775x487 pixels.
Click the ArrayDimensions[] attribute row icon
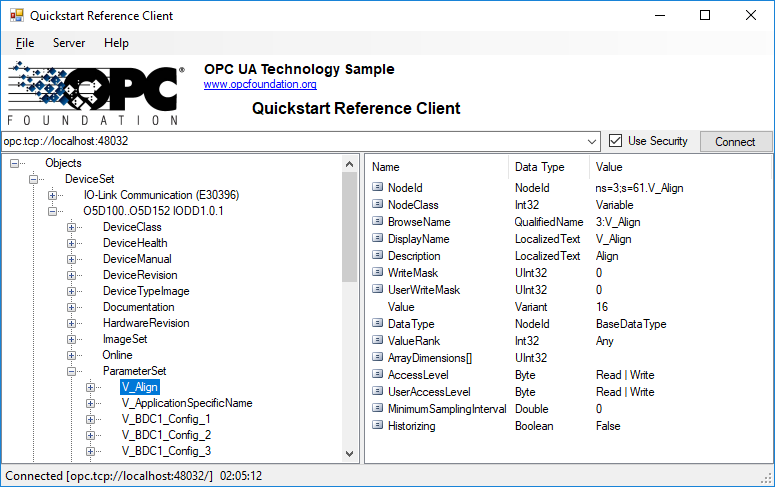click(x=378, y=357)
